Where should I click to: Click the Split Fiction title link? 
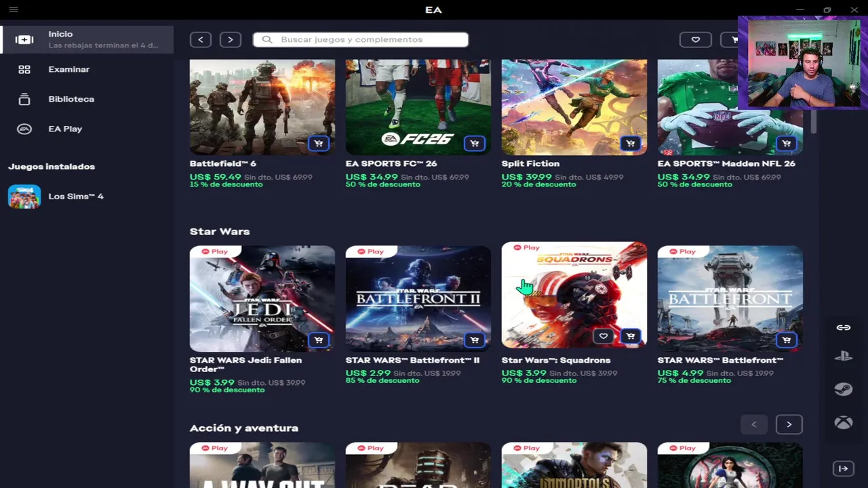click(530, 163)
